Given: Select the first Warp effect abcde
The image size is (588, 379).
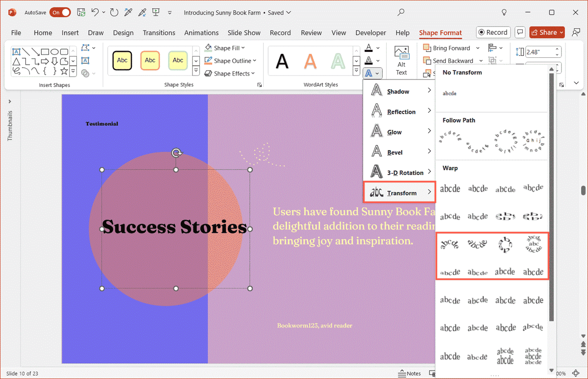Looking at the screenshot, I should pyautogui.click(x=450, y=188).
